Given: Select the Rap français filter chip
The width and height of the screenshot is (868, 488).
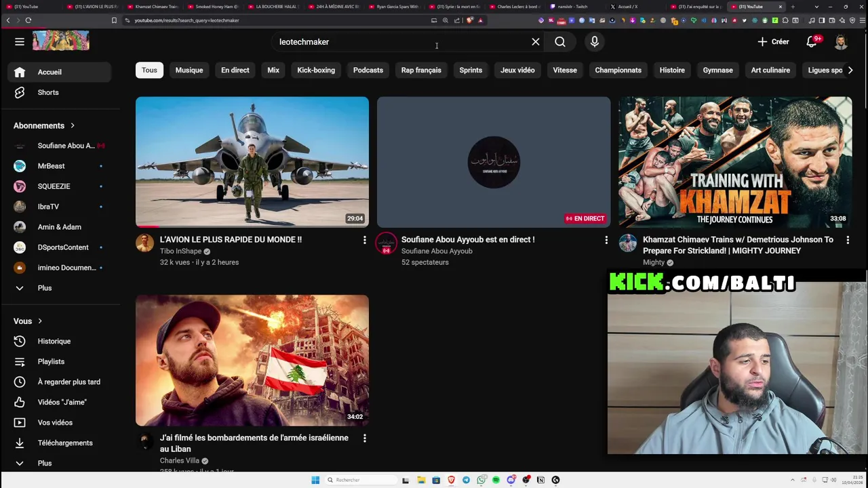Looking at the screenshot, I should [421, 70].
